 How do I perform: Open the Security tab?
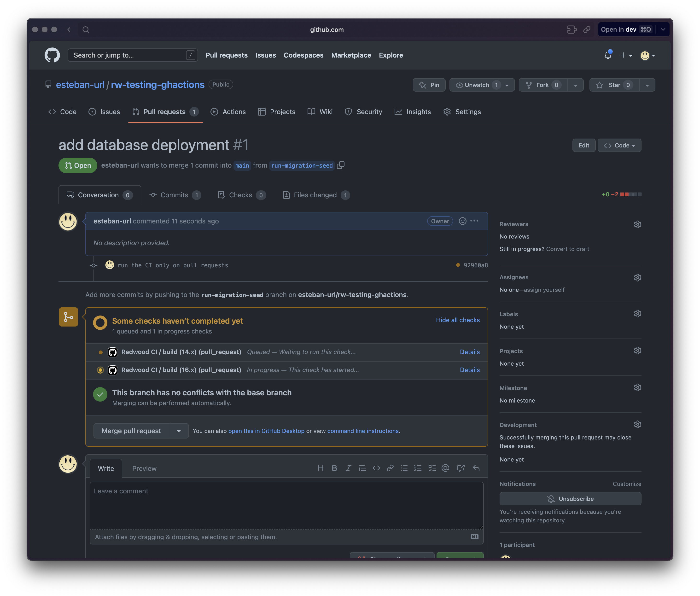click(x=363, y=112)
